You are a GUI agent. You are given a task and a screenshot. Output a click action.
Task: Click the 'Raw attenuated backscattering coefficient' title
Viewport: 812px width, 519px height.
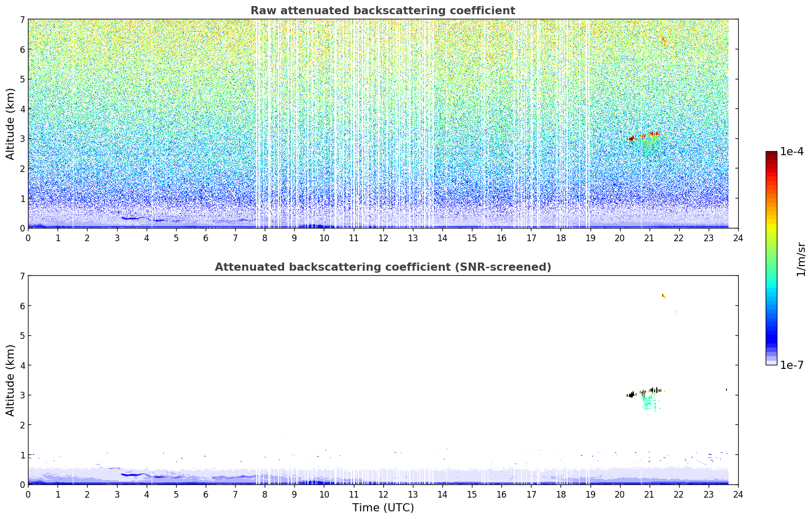coord(383,11)
